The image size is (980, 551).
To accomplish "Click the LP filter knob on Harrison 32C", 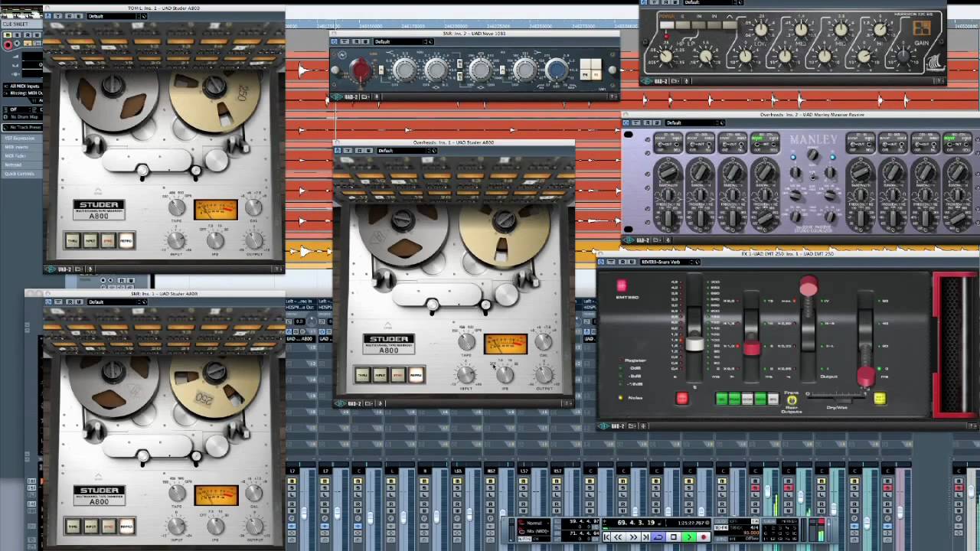I will [x=706, y=56].
